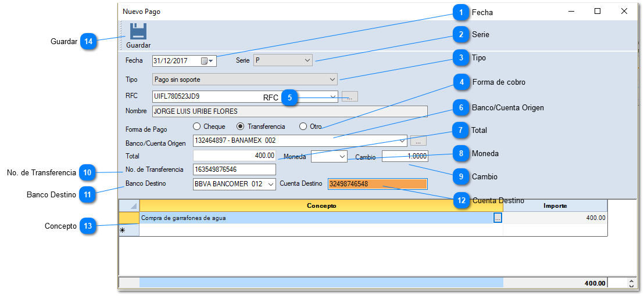
Task: Select the Otro payment option
Action: (x=303, y=127)
